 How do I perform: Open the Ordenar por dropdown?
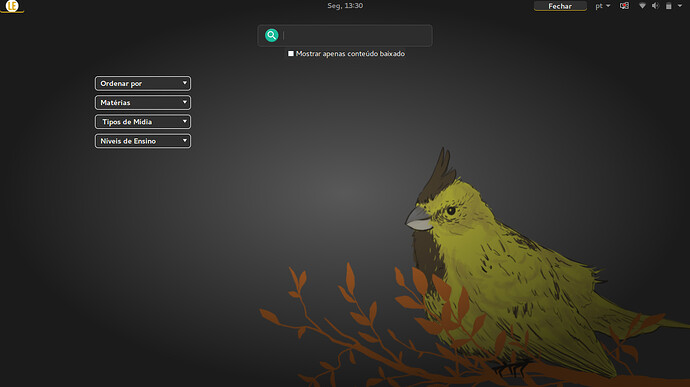(x=143, y=83)
